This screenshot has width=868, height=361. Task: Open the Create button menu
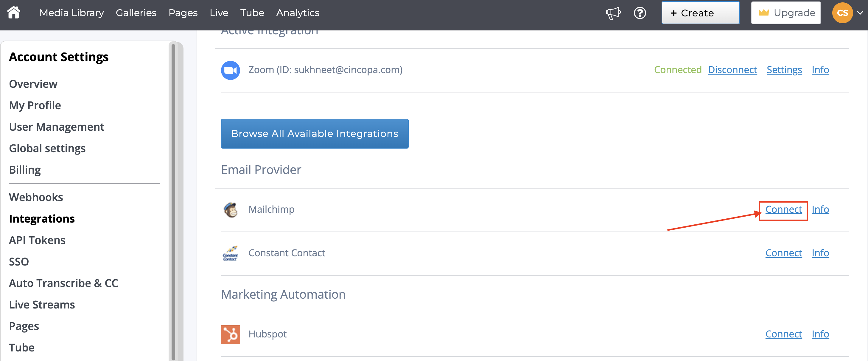pyautogui.click(x=700, y=13)
